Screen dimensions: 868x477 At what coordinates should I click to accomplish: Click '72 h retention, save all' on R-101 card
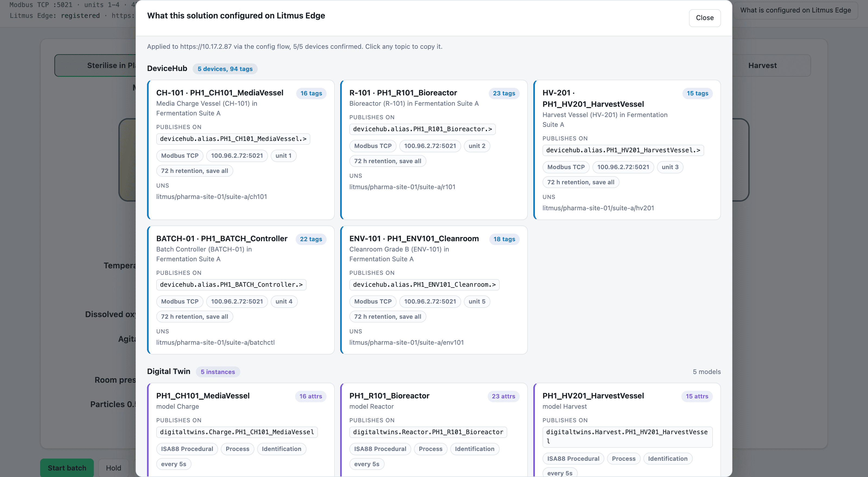pyautogui.click(x=388, y=161)
